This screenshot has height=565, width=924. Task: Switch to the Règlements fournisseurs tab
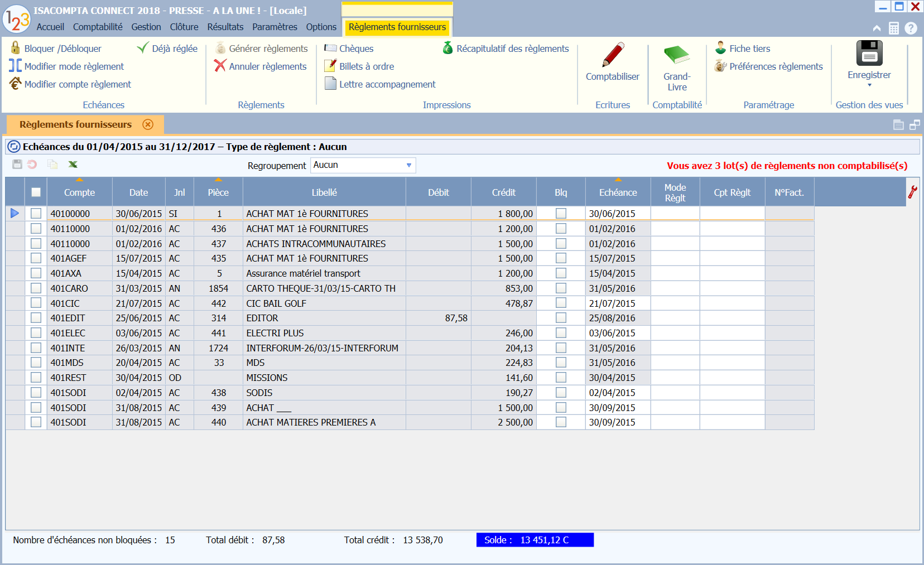point(397,26)
